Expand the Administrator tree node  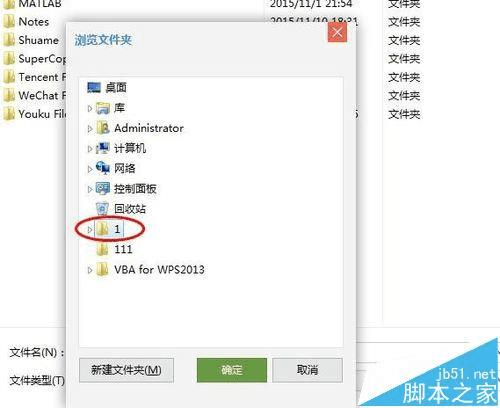(x=89, y=129)
